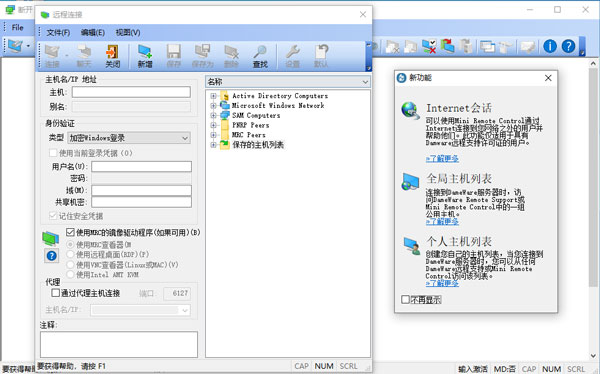
Task: Click the 新增 add-host toolbar icon
Action: tap(145, 52)
